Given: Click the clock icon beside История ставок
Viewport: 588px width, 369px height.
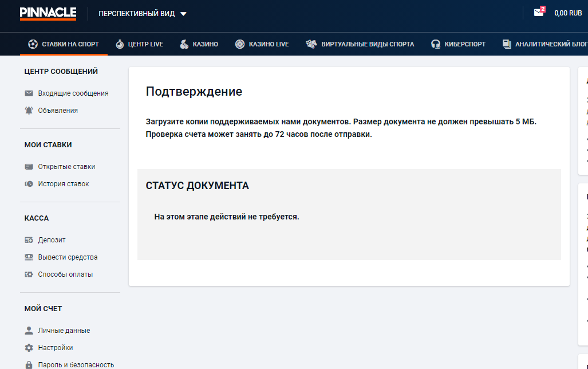Looking at the screenshot, I should pyautogui.click(x=29, y=184).
